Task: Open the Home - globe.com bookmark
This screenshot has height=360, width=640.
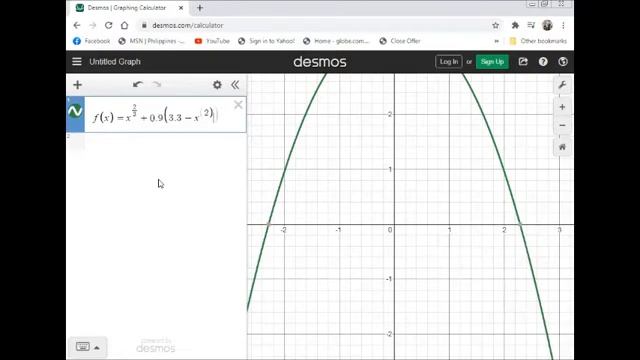Action: tap(336, 41)
